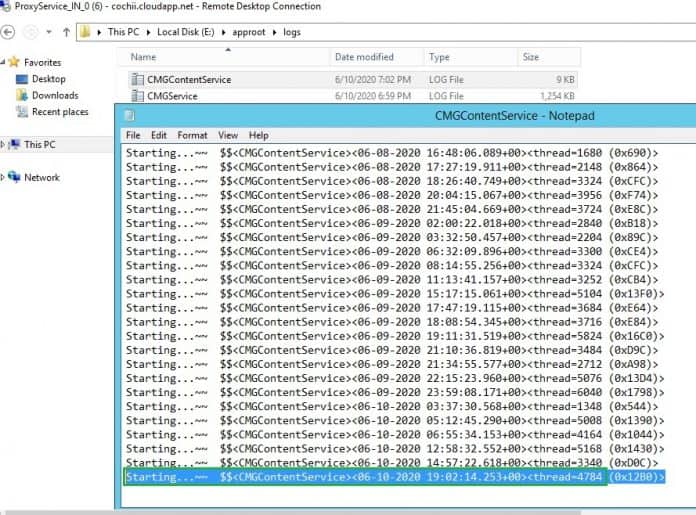The image size is (696, 515).
Task: Collapse the Favorites tree node
Action: coord(3,62)
